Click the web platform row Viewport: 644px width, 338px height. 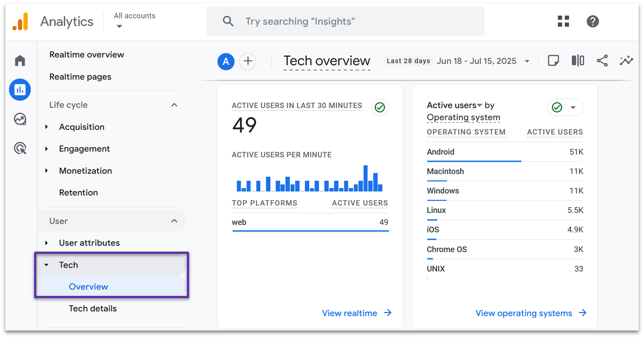click(x=310, y=222)
